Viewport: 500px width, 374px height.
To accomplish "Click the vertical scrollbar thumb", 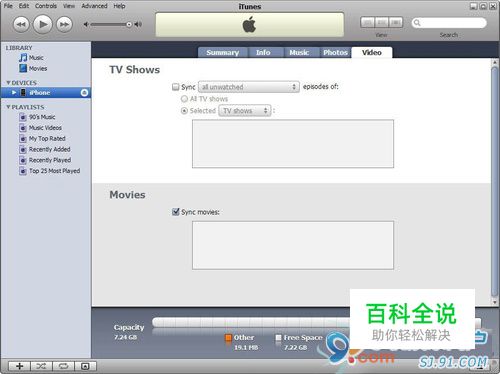I will (495, 182).
